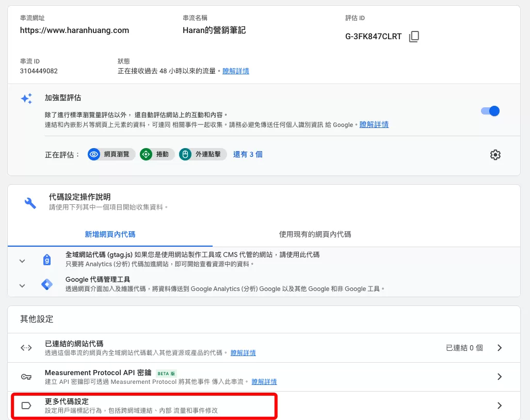Viewport: 530px width, 420px height.
Task: Show the 還有 3 個 additional events
Action: [x=248, y=154]
